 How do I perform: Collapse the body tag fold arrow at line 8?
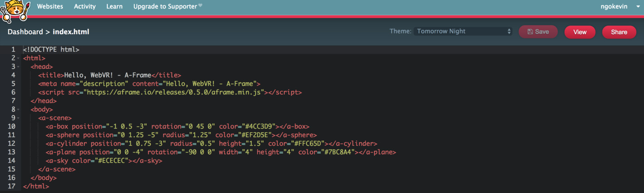point(18,109)
